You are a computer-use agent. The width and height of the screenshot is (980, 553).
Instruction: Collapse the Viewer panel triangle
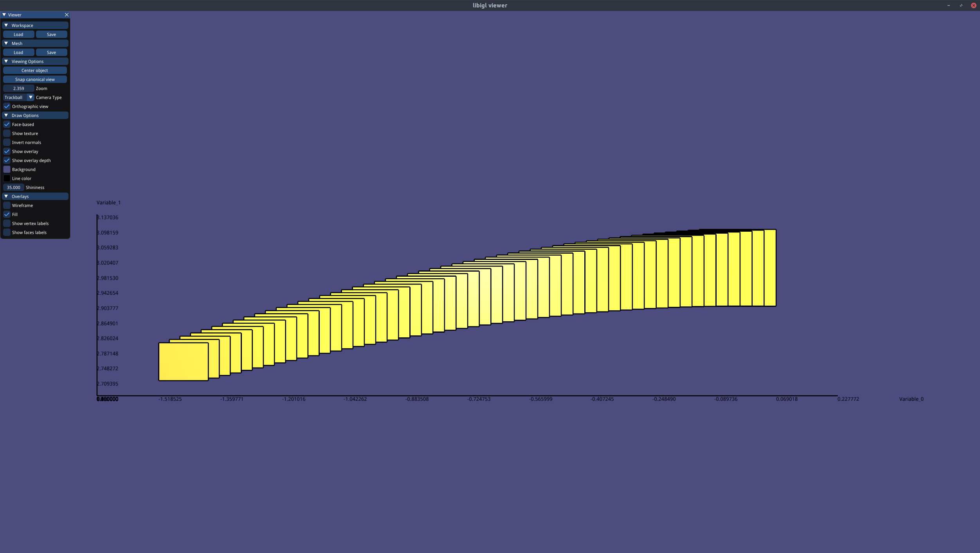pyautogui.click(x=4, y=15)
